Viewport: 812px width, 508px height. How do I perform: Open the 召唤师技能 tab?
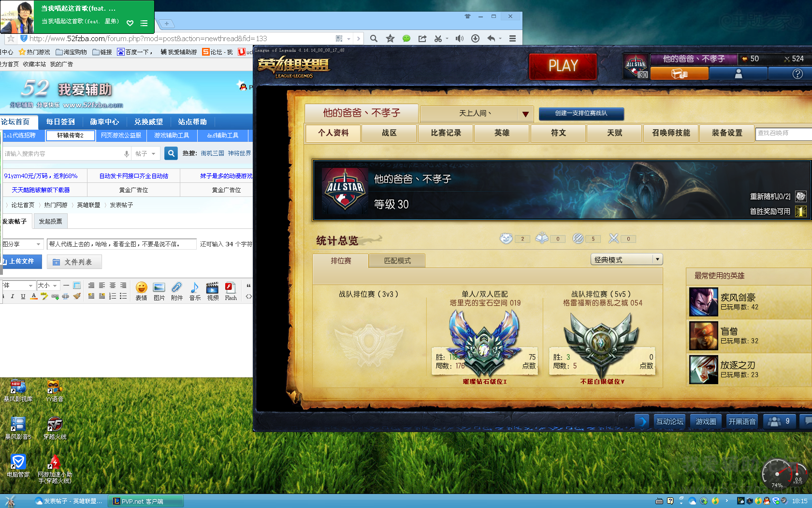tap(671, 133)
